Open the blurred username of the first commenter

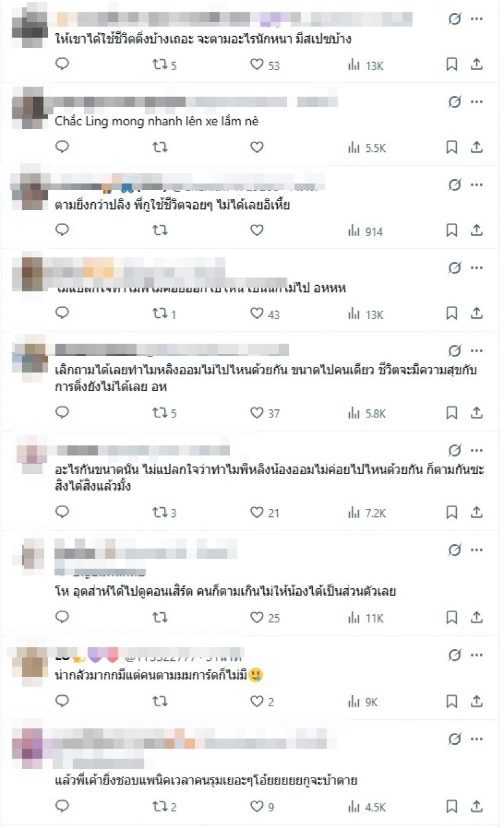(234, 18)
